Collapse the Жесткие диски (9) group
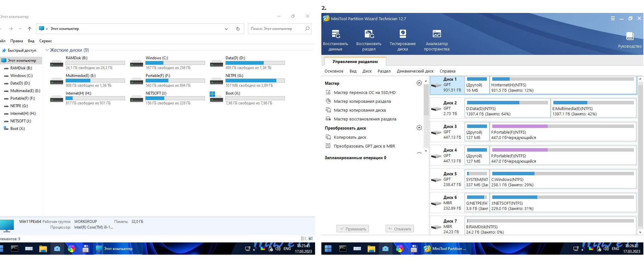644x261 pixels. (x=47, y=50)
